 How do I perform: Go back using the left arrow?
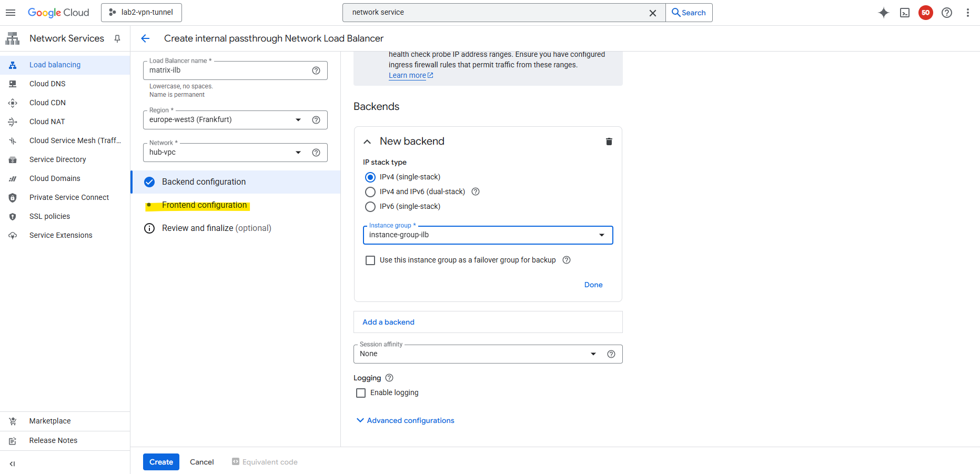[146, 38]
